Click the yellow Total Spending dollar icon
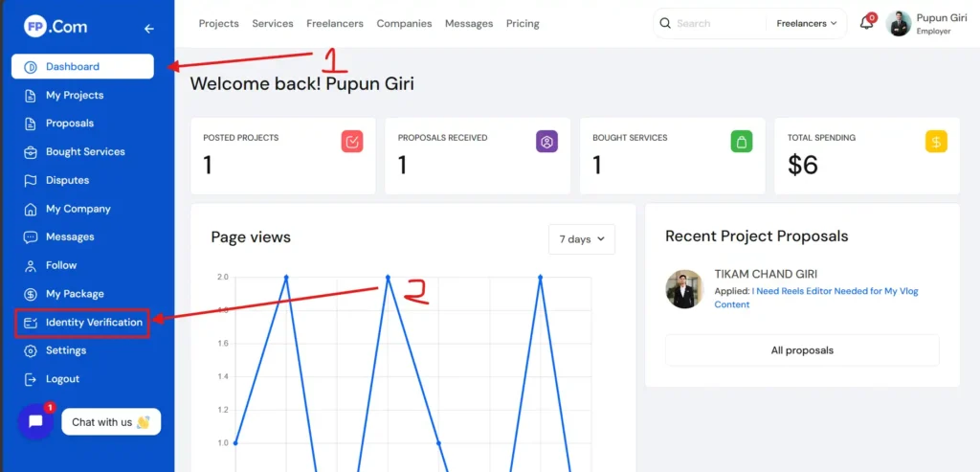Viewport: 980px width, 472px height. click(936, 142)
